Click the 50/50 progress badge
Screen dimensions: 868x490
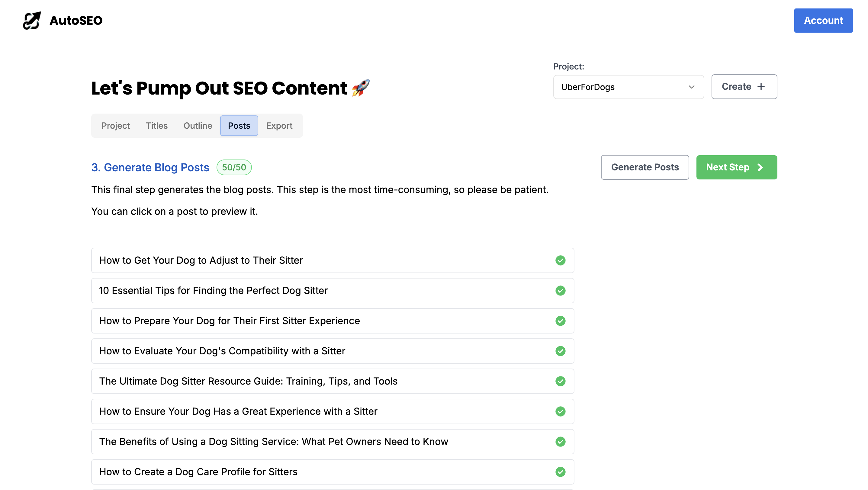coord(234,167)
